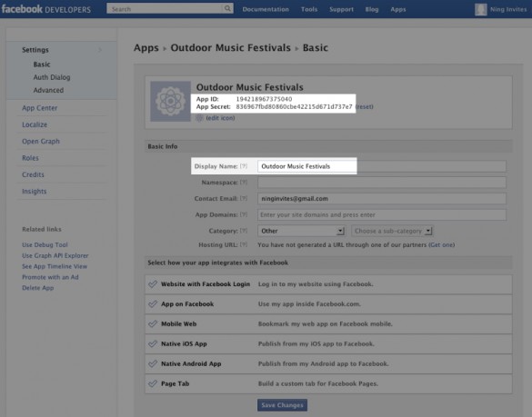532x417 pixels.
Task: Open the Tools menu
Action: (309, 9)
